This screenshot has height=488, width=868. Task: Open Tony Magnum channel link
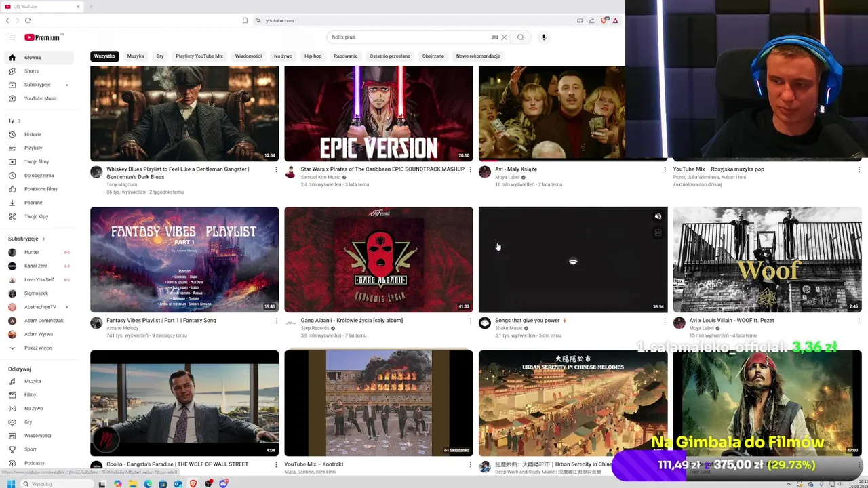121,184
